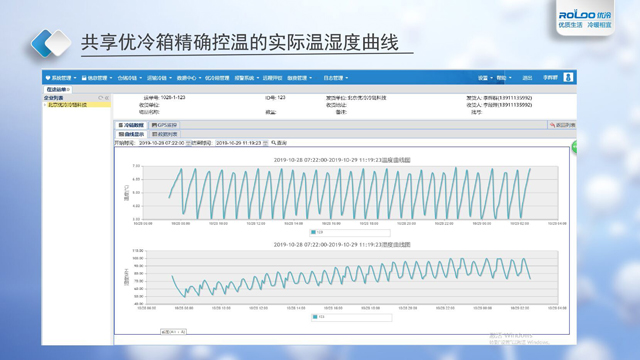
Task: Click the magnifier 查询 search button
Action: coord(279,143)
